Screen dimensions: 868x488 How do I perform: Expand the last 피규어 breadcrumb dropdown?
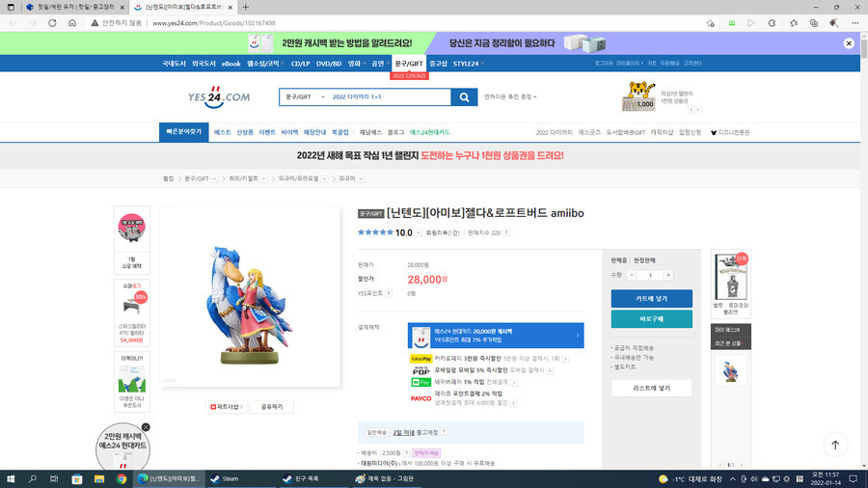pyautogui.click(x=361, y=178)
